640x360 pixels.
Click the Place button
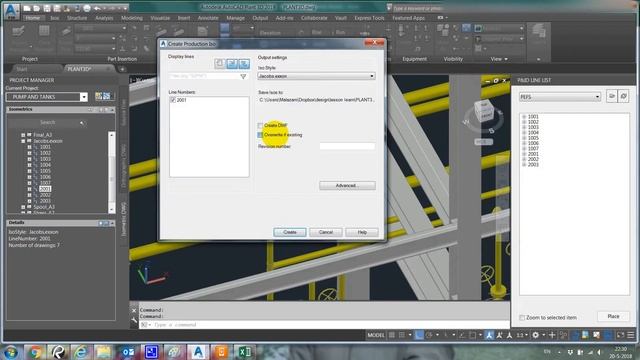[x=613, y=316]
